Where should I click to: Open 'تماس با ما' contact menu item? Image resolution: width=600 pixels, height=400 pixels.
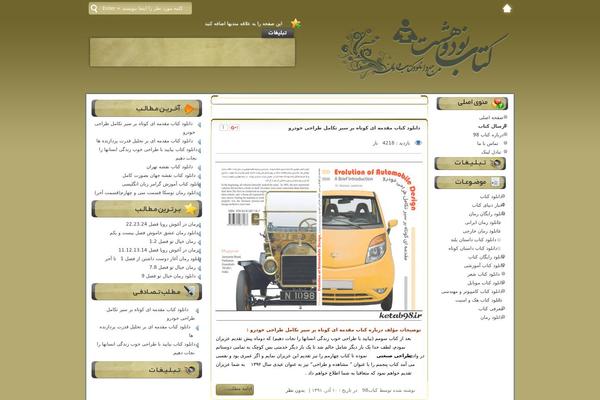[x=487, y=144]
